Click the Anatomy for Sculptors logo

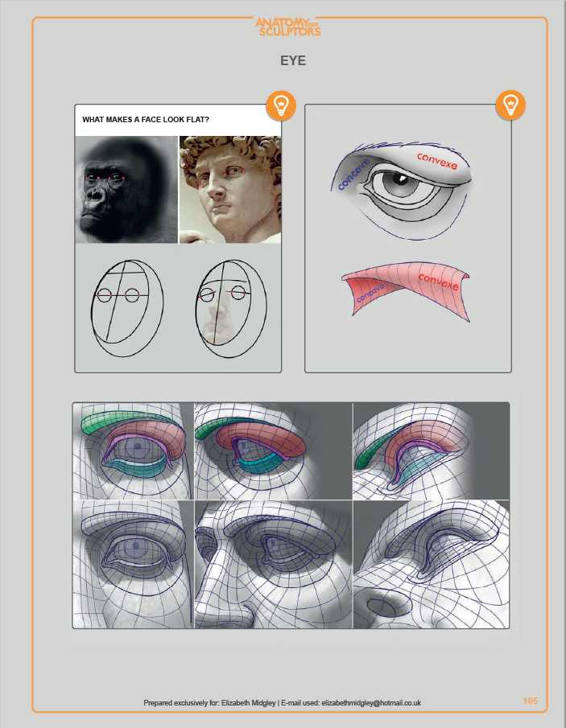pos(288,27)
